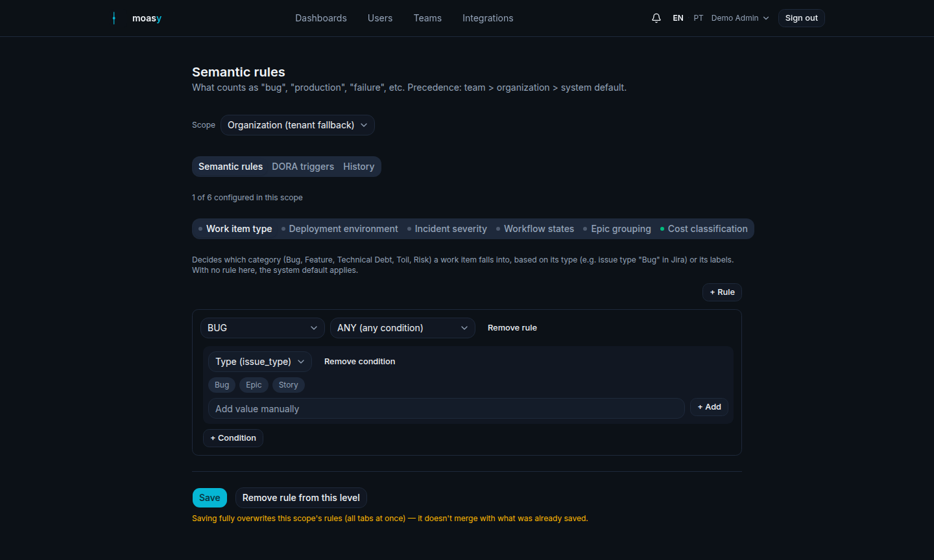Open the notifications bell
The width and height of the screenshot is (934, 560).
click(x=656, y=18)
